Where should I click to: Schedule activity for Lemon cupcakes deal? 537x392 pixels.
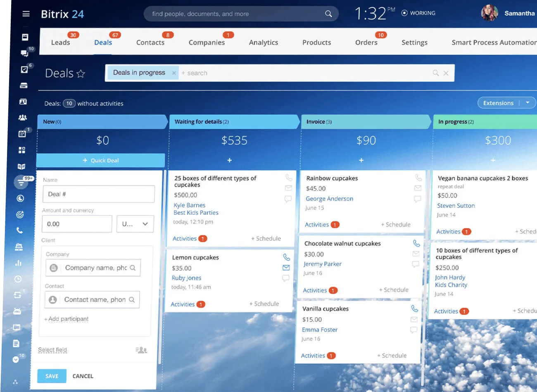tap(264, 304)
